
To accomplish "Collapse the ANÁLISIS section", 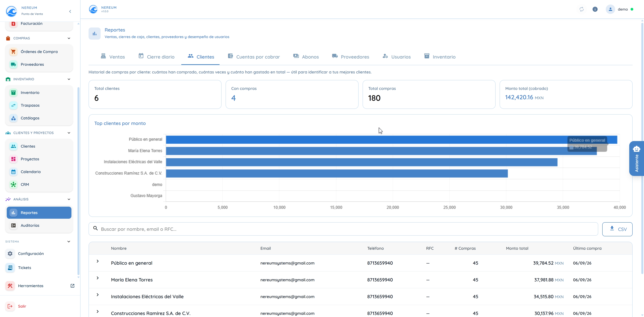I will (69, 199).
